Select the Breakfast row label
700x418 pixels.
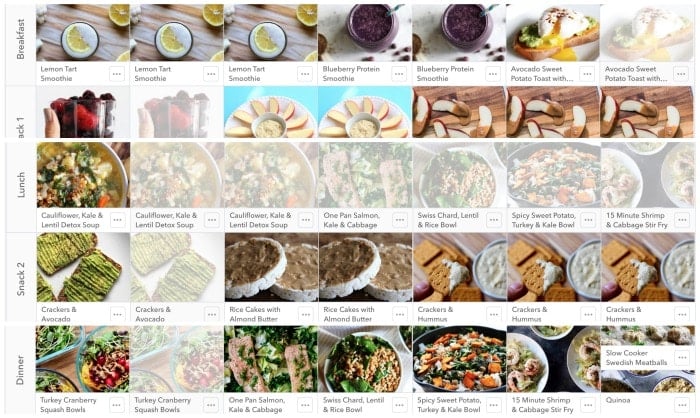[x=21, y=39]
